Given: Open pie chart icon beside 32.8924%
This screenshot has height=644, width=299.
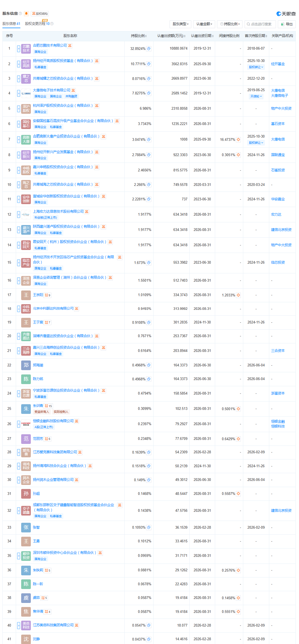Looking at the screenshot, I should [149, 49].
